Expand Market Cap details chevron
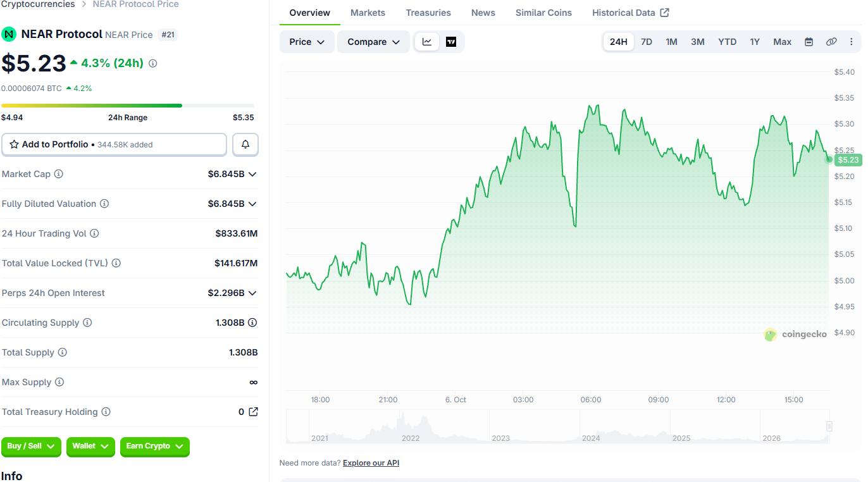Viewport: 868px width, 482px height. click(x=252, y=174)
